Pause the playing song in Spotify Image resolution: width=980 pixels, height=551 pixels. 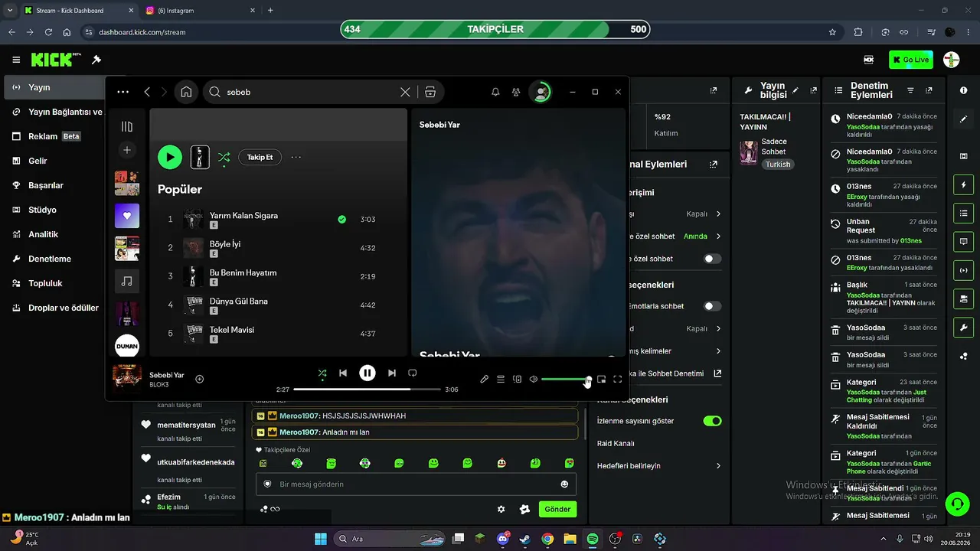[367, 373]
